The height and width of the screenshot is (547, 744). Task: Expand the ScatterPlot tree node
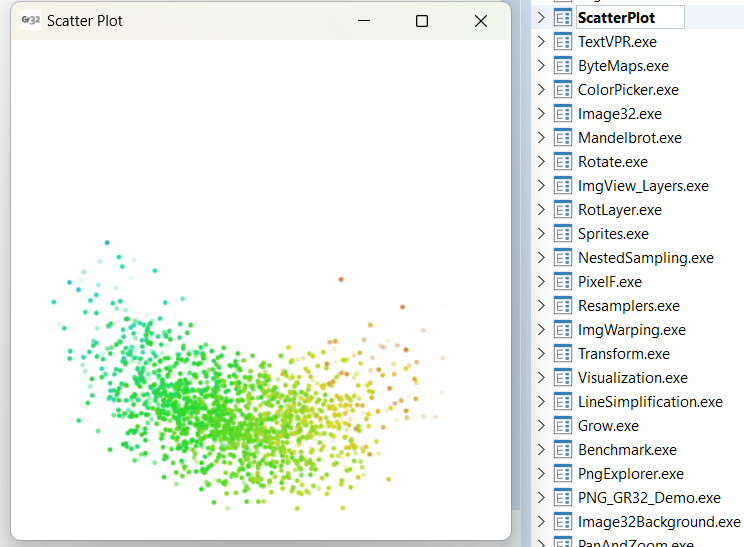tap(541, 18)
